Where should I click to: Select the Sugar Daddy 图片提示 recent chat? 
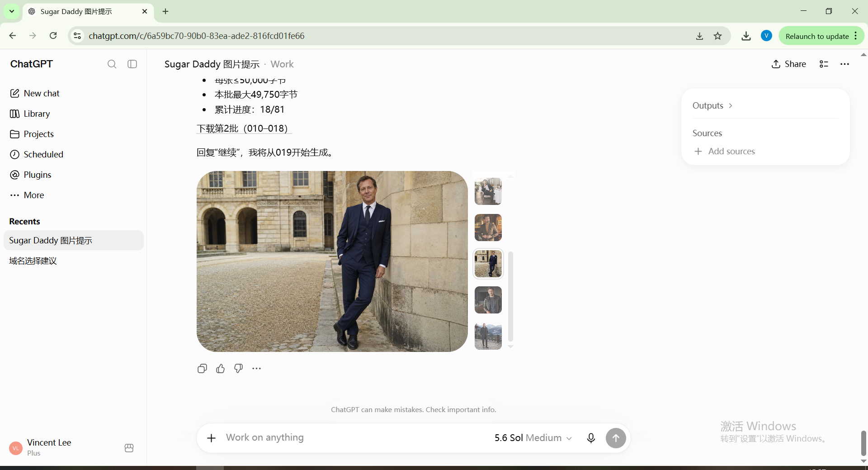coord(73,240)
